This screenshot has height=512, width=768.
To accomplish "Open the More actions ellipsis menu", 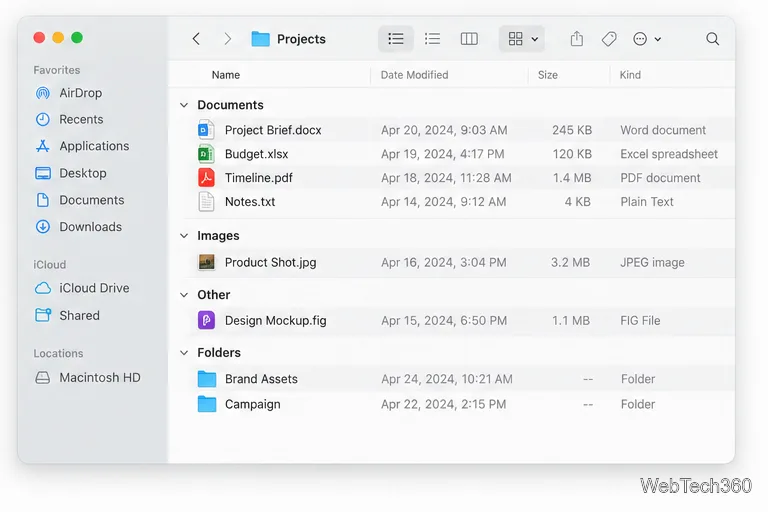I will [x=647, y=39].
